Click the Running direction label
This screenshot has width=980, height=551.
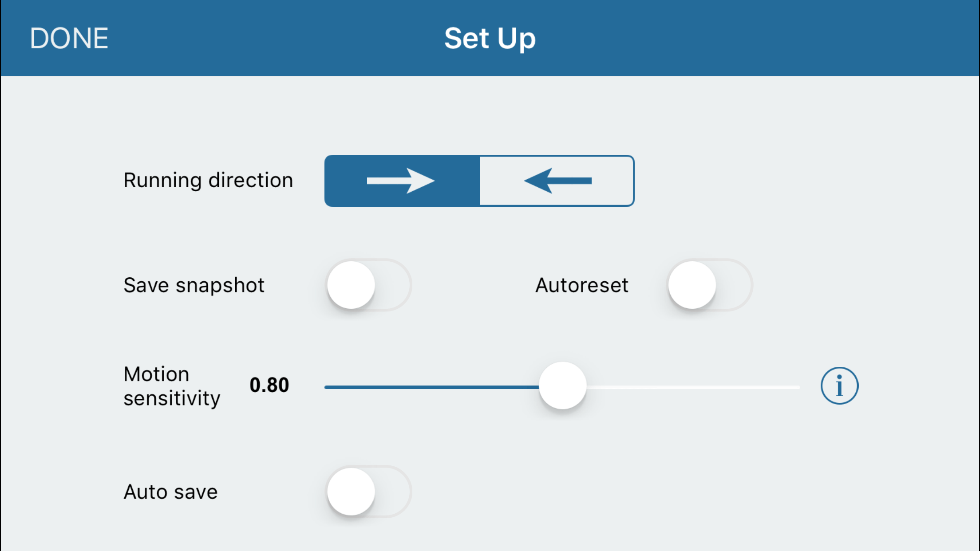pyautogui.click(x=208, y=180)
